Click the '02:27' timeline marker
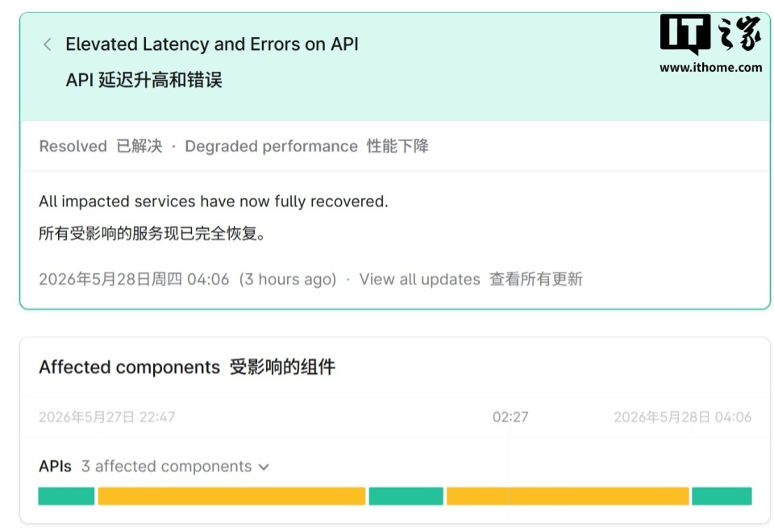Viewport: 774px width, 532px height. (510, 417)
